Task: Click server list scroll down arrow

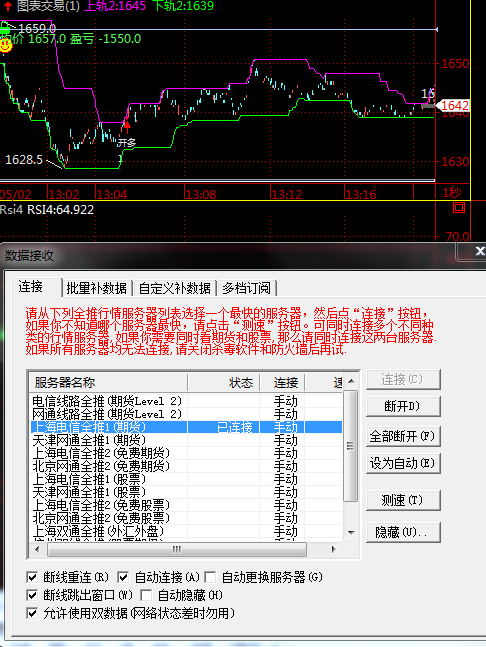Action: (351, 533)
